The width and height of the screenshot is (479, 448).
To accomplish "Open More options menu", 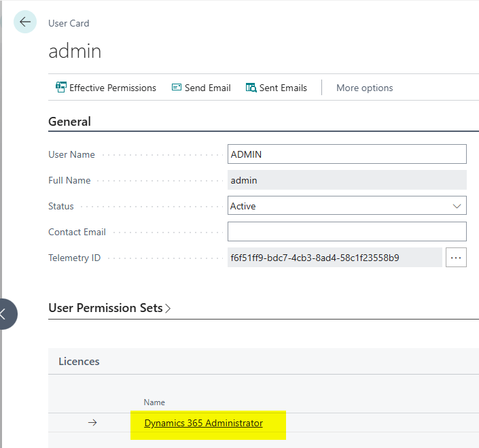I will pyautogui.click(x=364, y=88).
